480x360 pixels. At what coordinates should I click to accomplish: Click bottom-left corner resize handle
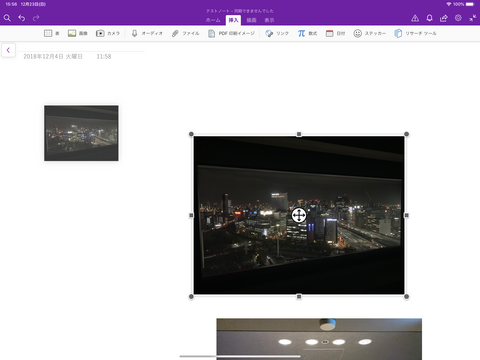coord(191,297)
